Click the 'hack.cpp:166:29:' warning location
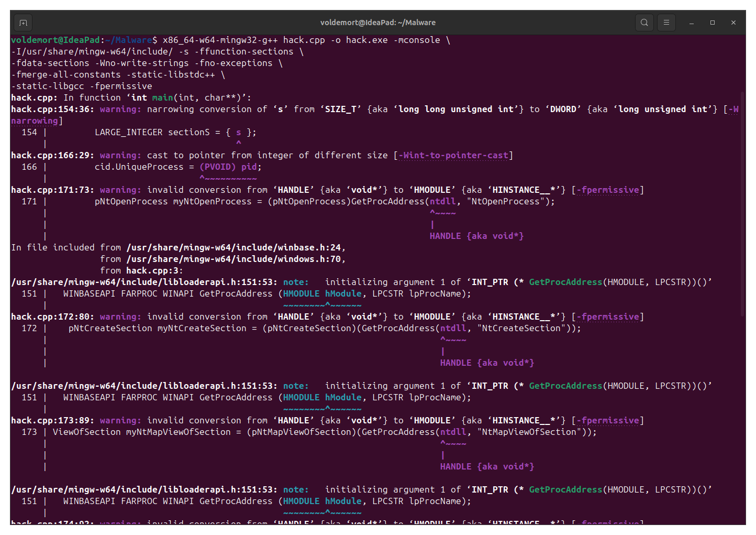756x535 pixels. [53, 156]
